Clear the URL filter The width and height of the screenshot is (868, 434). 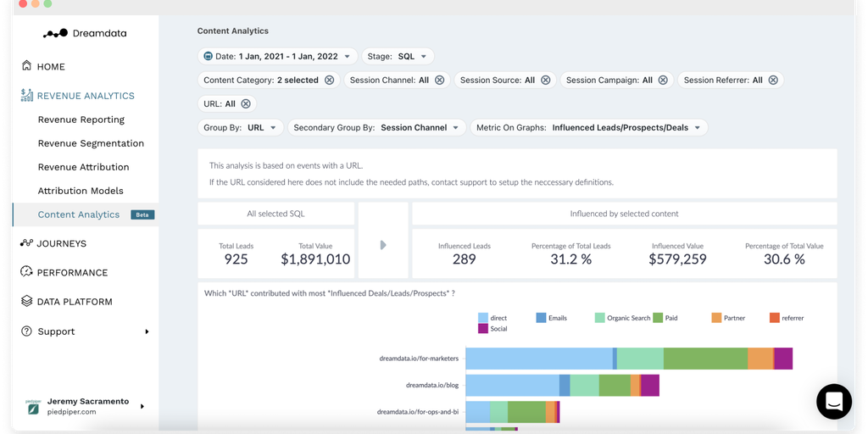coord(246,103)
